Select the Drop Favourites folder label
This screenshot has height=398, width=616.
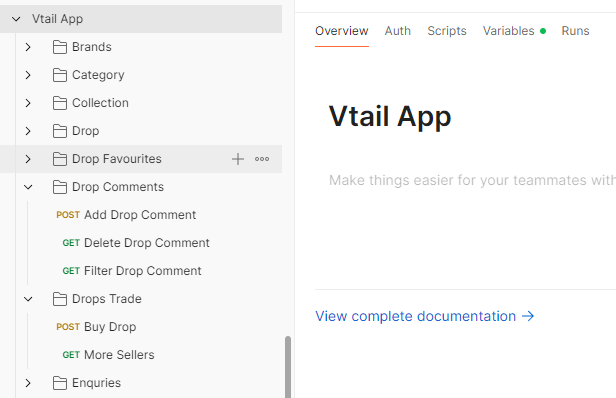click(117, 159)
